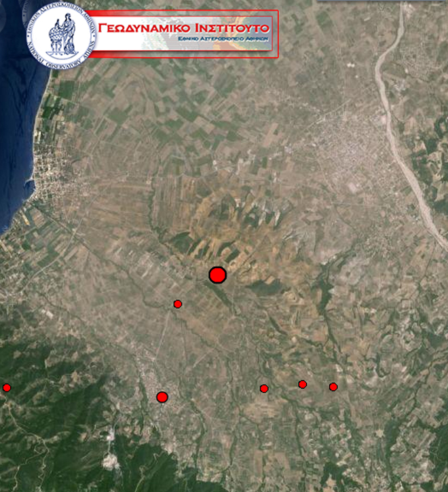Viewport: 448px width, 492px height.
Task: Click leftmost of three lower-right red markers
Action: point(264,388)
